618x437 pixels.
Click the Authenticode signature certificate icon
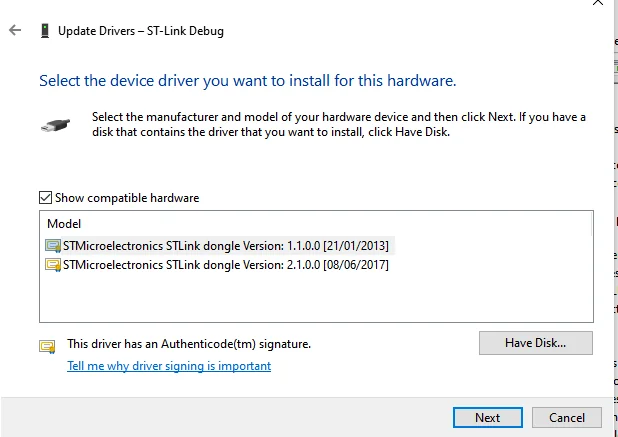(x=47, y=346)
